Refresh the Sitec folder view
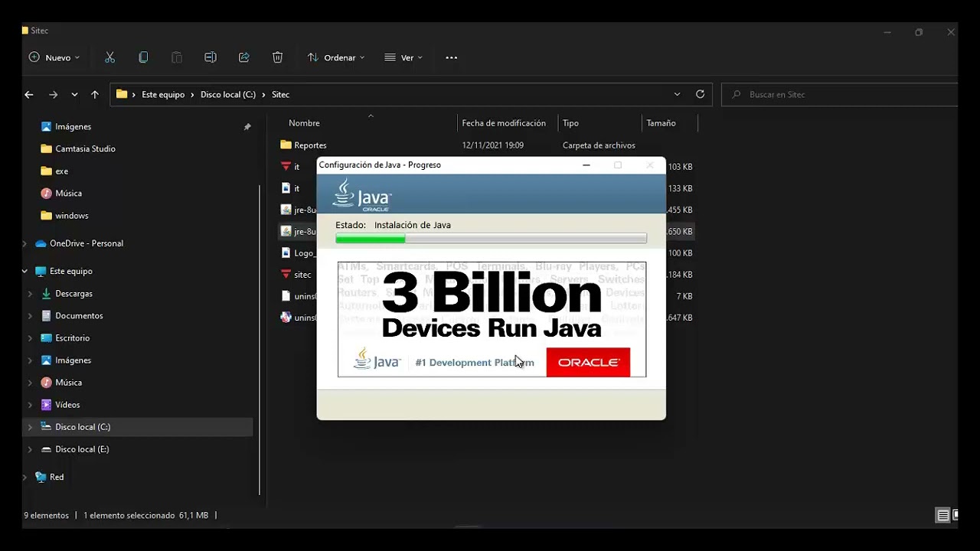Image resolution: width=980 pixels, height=551 pixels. tap(700, 94)
